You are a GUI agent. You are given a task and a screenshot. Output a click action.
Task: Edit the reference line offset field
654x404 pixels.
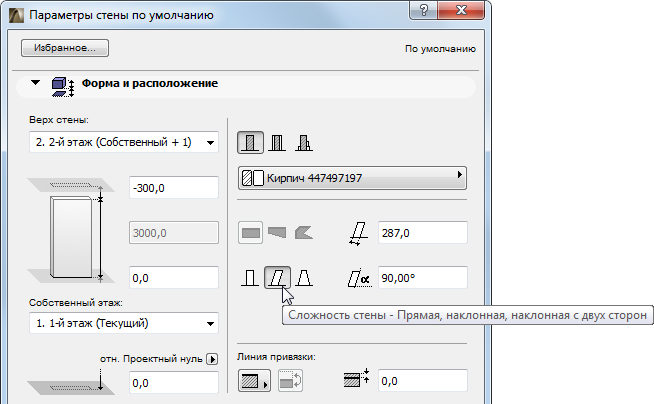[423, 381]
